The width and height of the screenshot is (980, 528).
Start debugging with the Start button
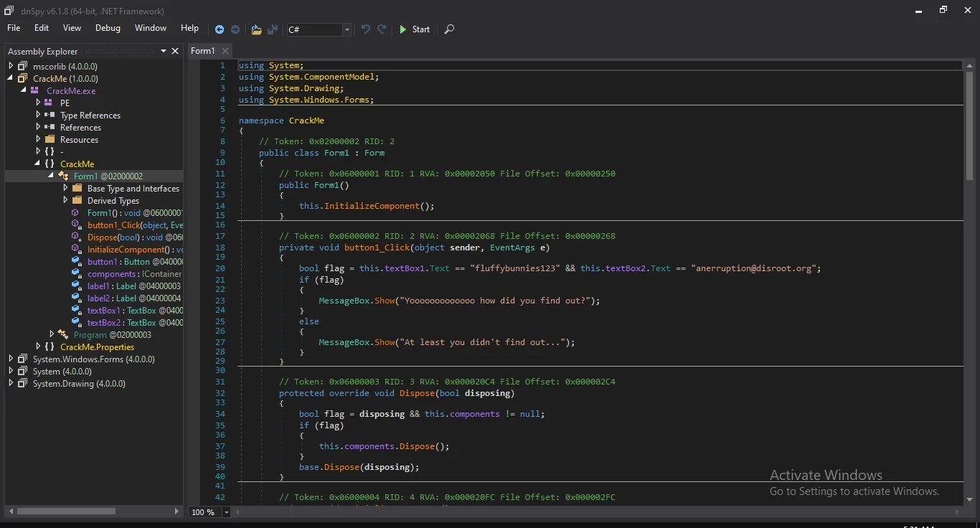coord(414,29)
